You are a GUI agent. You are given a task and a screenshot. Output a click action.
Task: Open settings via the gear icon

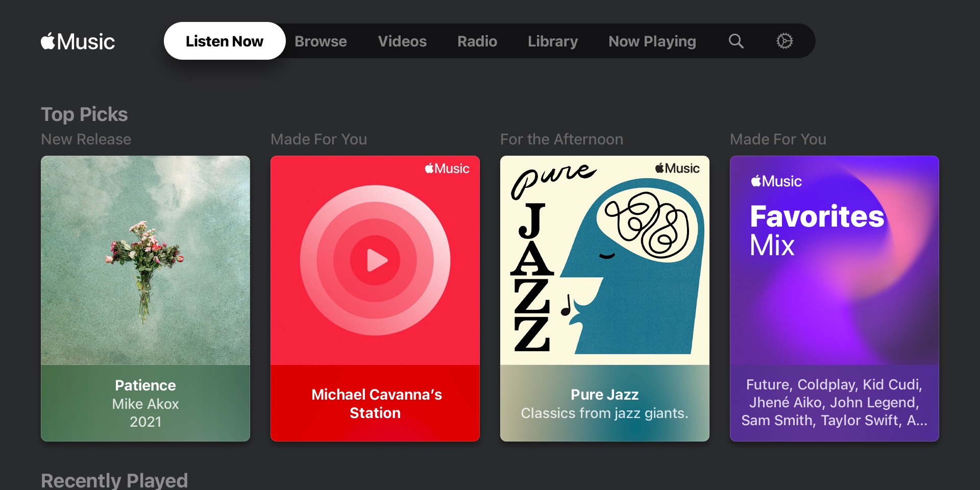[x=785, y=41]
